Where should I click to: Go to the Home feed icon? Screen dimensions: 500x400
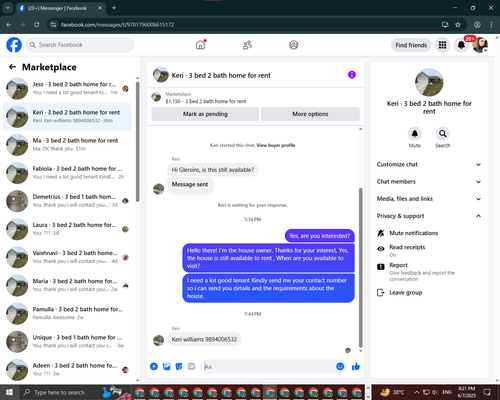(x=200, y=45)
